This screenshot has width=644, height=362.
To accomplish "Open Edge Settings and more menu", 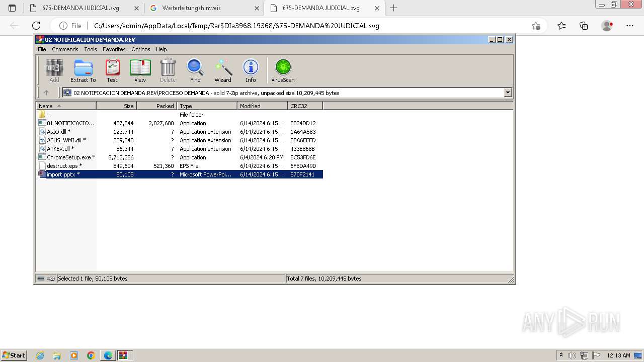I will click(630, 26).
